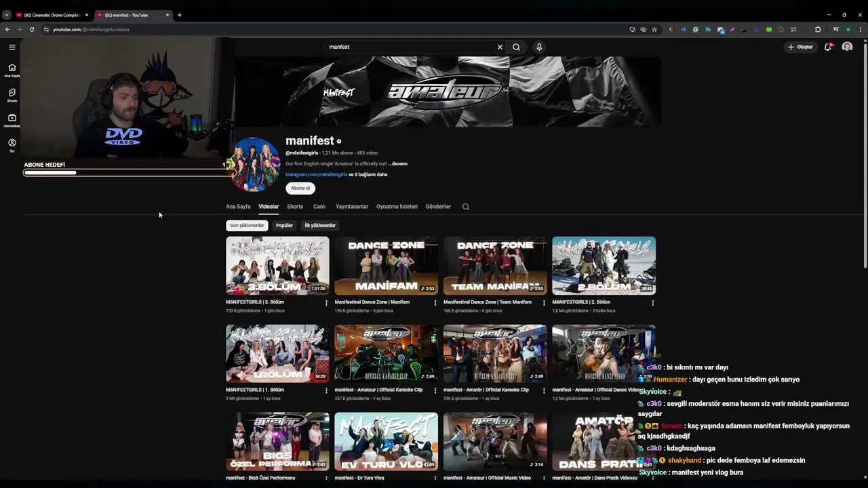The image size is (868, 488).
Task: Bookmark this page with the star icon
Action: coord(654,29)
